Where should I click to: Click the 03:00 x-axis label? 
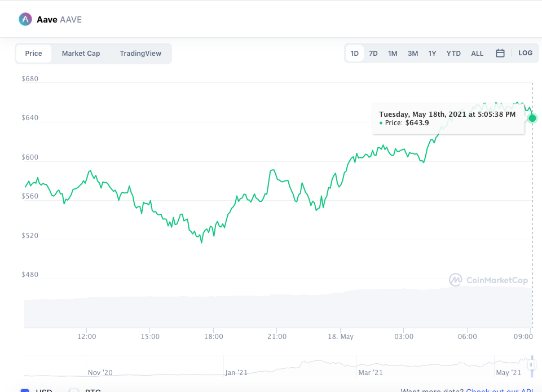tap(404, 336)
